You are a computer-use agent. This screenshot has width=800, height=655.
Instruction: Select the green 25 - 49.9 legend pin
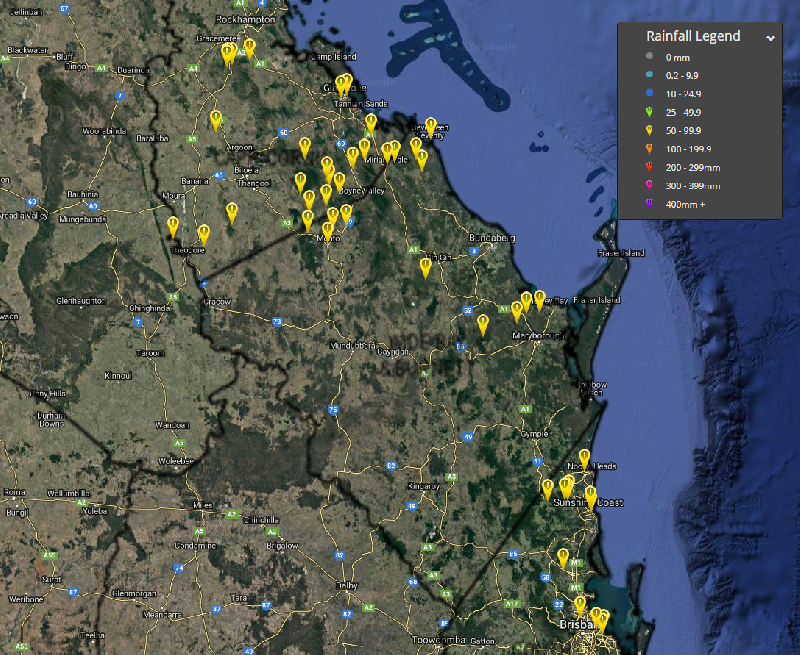tap(649, 111)
